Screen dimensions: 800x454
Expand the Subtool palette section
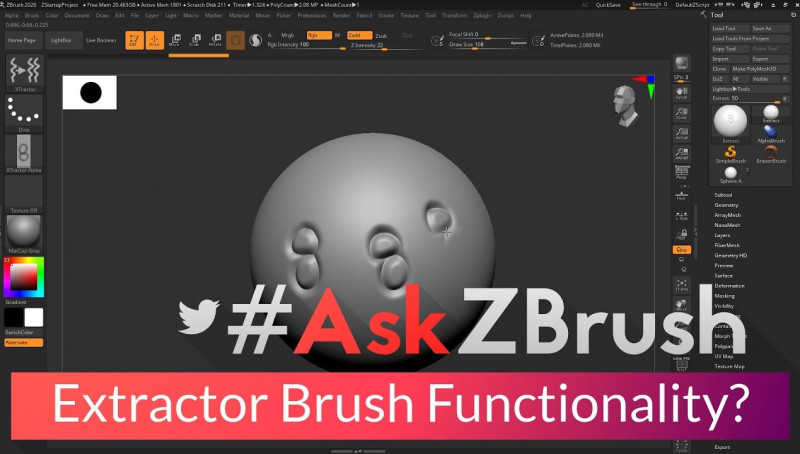723,195
